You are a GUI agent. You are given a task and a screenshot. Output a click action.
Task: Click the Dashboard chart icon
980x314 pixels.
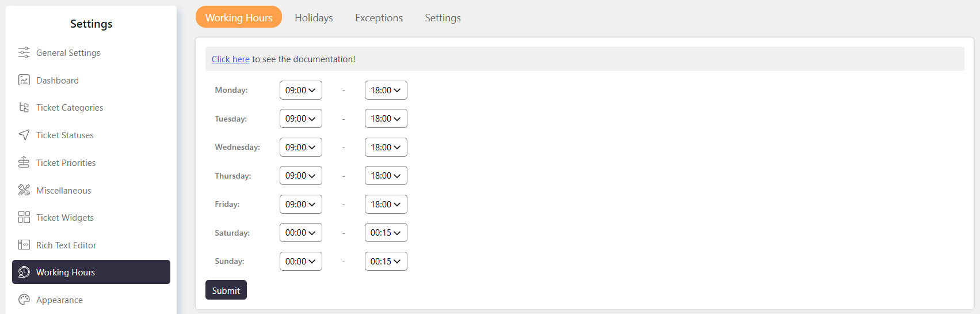(x=24, y=80)
